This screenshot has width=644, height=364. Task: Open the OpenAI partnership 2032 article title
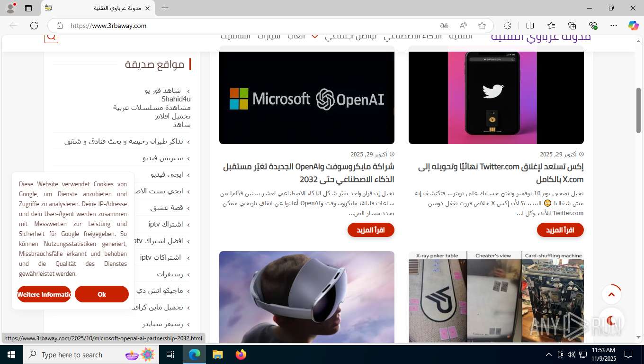coord(309,173)
